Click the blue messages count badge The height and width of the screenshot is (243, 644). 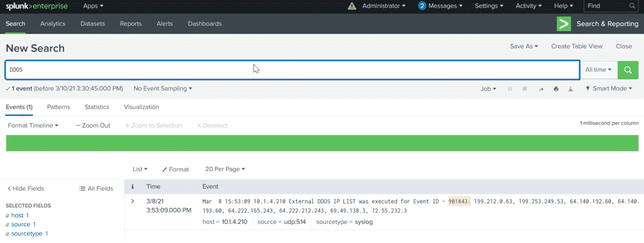click(x=422, y=6)
